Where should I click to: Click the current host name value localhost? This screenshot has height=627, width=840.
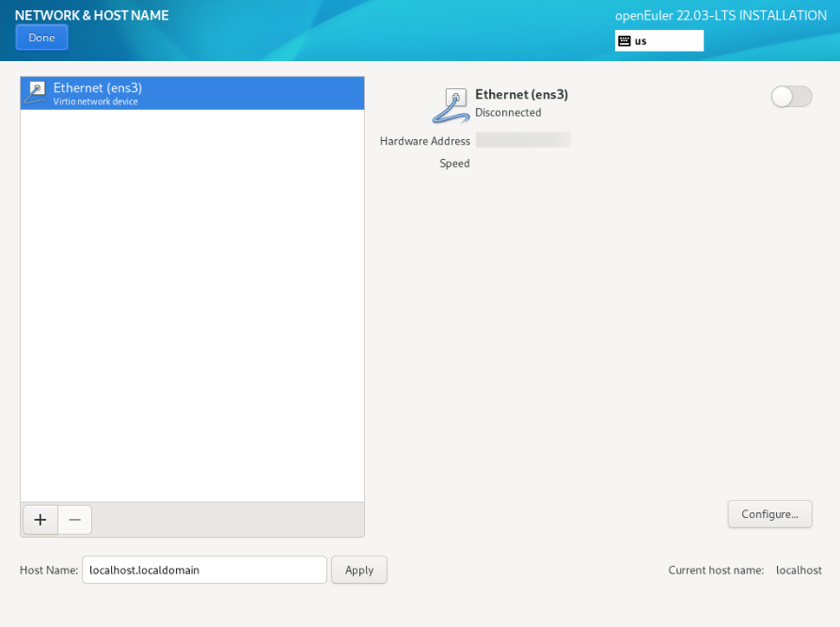[799, 571]
